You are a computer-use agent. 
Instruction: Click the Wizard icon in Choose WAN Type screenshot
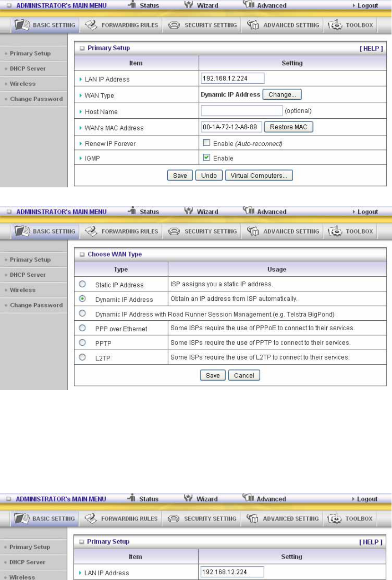point(189,211)
